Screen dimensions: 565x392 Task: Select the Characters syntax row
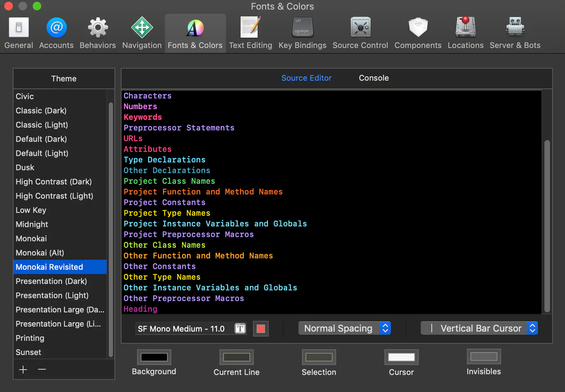tap(332, 96)
